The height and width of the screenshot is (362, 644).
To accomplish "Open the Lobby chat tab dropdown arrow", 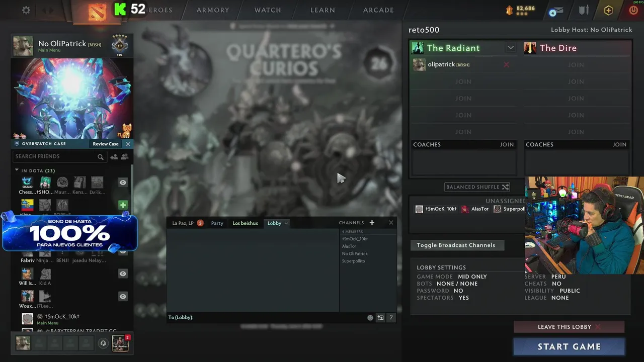I will click(286, 223).
